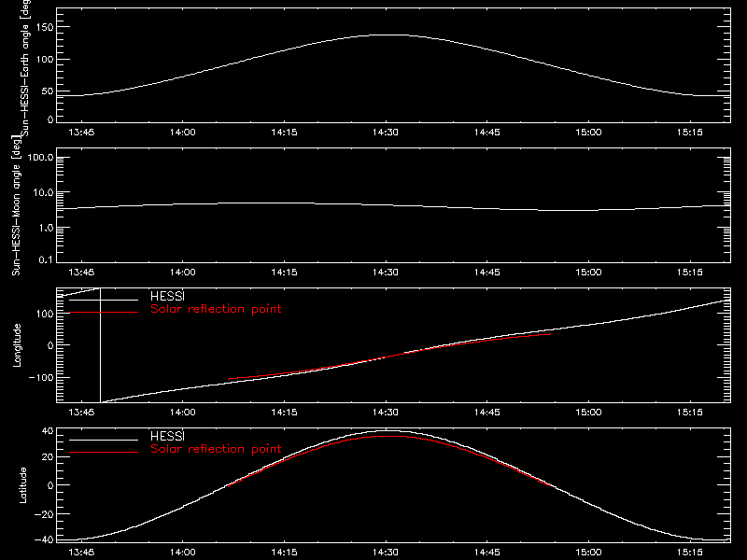Select the 100 tick on Earth angle plot

click(45, 60)
